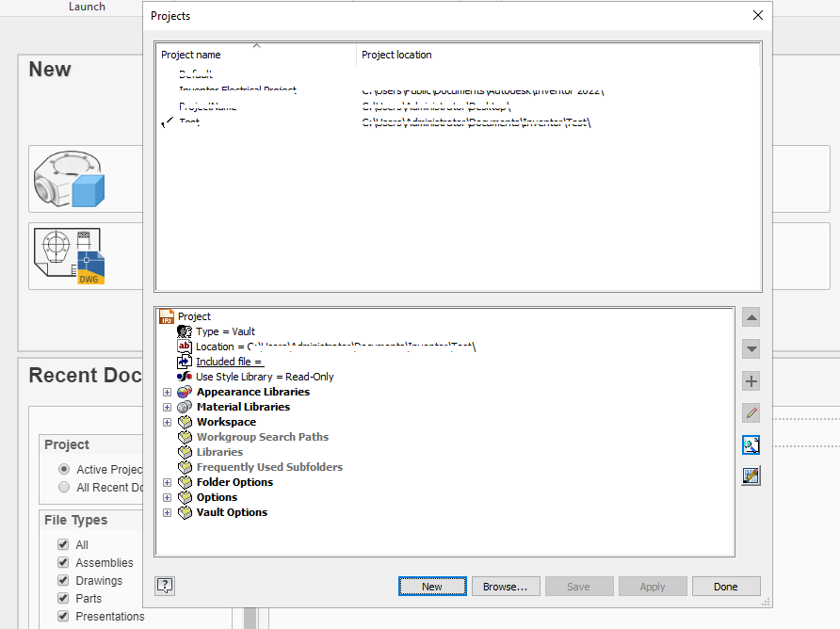Toggle the Parts checkbox
The height and width of the screenshot is (629, 840).
tap(63, 598)
